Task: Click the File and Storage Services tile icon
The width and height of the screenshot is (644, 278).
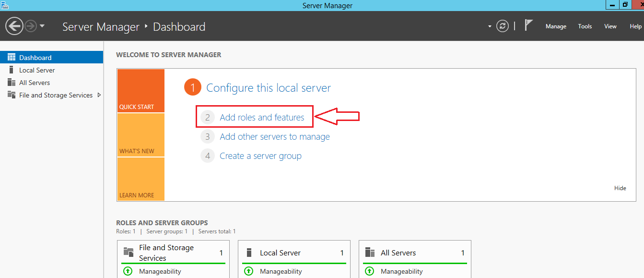Action: (129, 252)
